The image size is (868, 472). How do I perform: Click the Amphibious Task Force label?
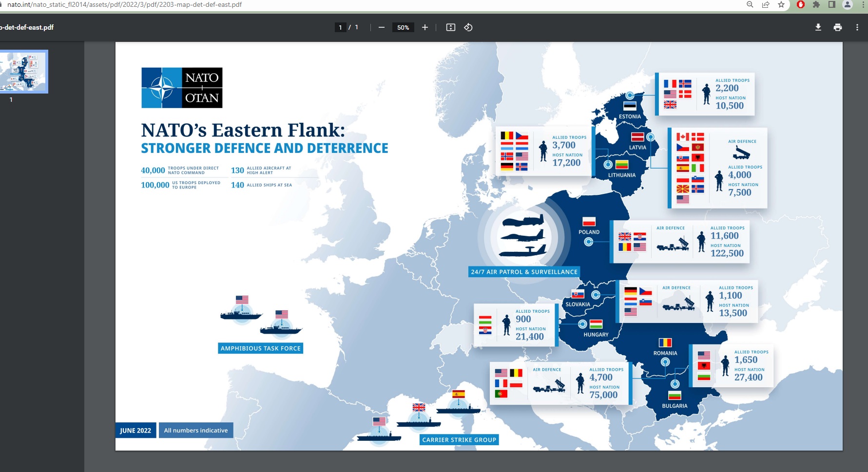(x=261, y=348)
